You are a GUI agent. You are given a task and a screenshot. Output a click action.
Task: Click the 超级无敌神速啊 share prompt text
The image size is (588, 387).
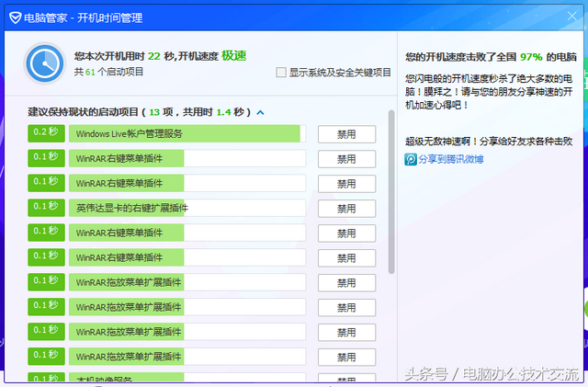click(489, 142)
